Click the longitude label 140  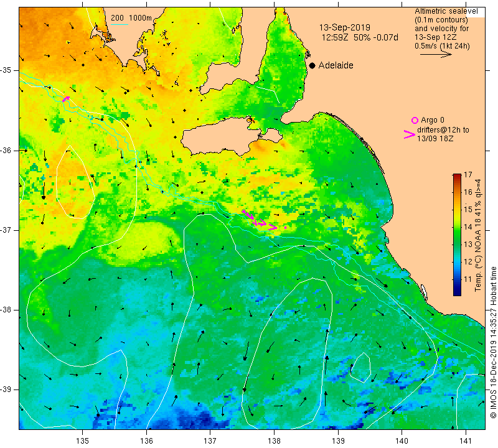click(x=402, y=441)
